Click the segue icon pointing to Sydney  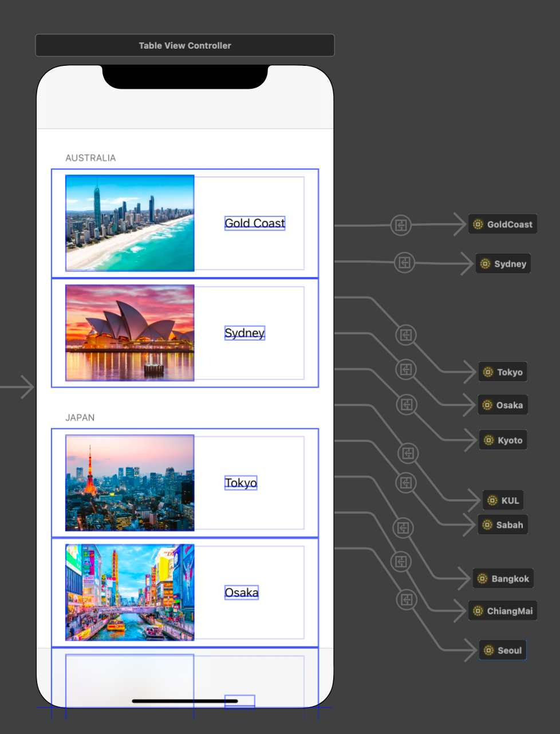click(405, 263)
